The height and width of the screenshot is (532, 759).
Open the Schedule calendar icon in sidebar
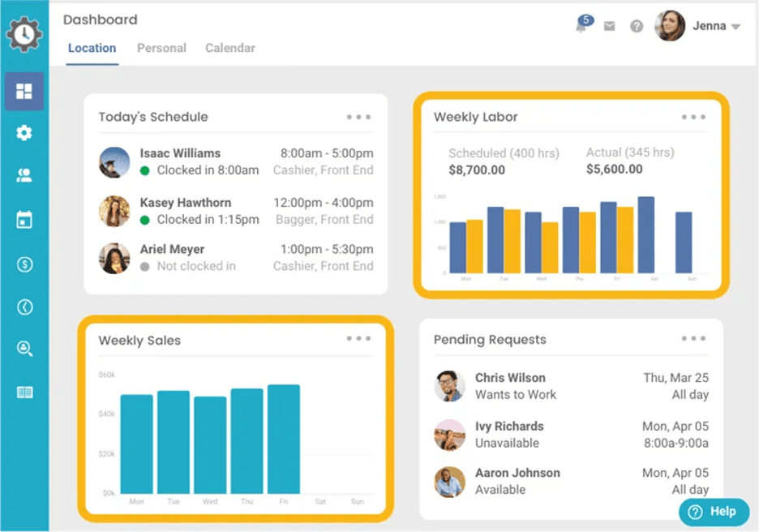pos(24,219)
